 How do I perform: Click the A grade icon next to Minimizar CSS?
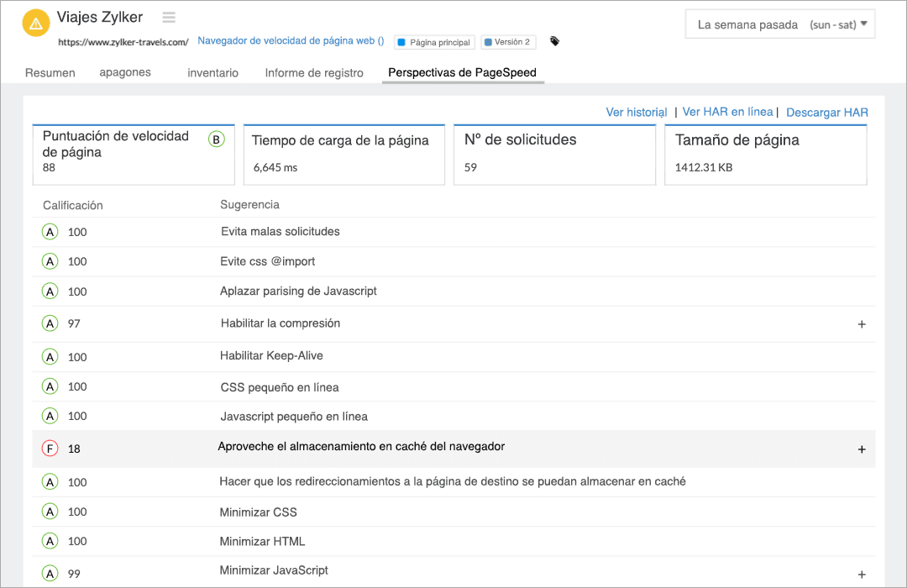pyautogui.click(x=50, y=512)
